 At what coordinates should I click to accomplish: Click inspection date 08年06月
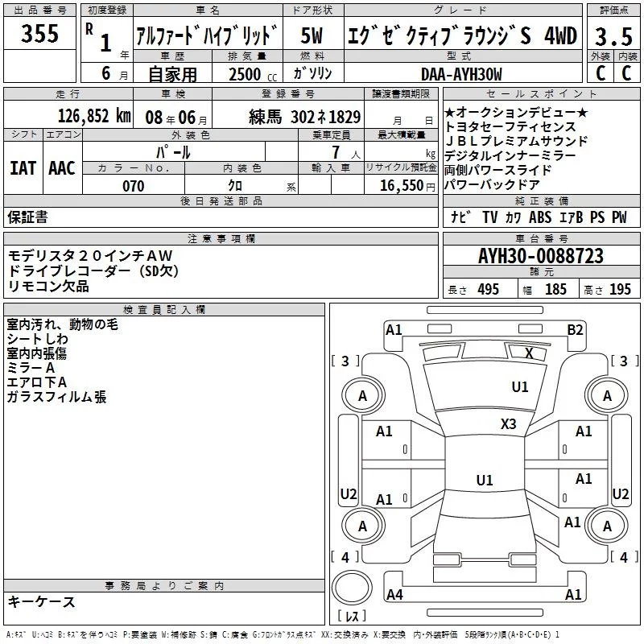click(176, 118)
